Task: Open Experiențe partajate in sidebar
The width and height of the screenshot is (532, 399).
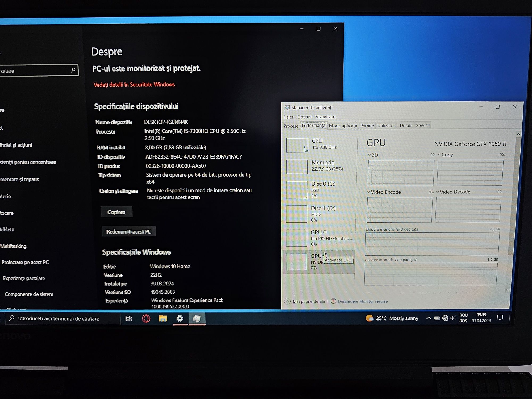Action: [x=24, y=278]
